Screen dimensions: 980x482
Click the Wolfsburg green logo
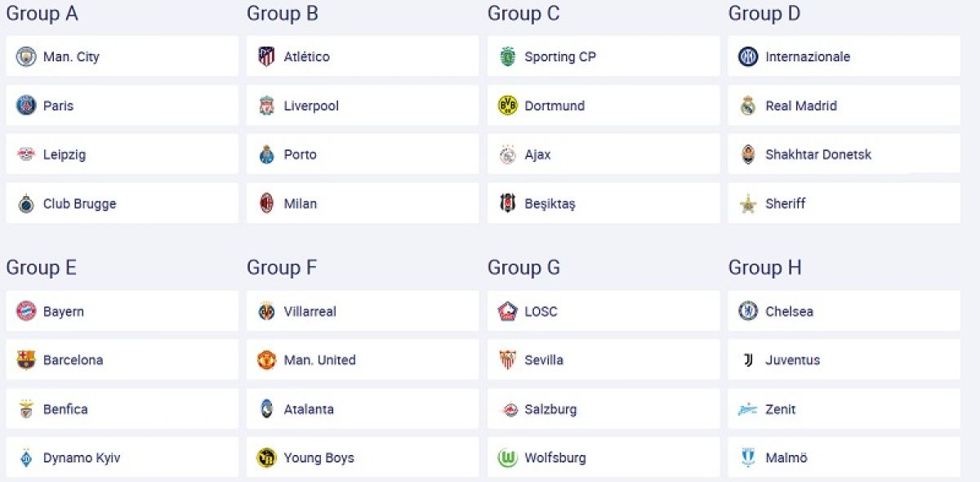point(508,458)
